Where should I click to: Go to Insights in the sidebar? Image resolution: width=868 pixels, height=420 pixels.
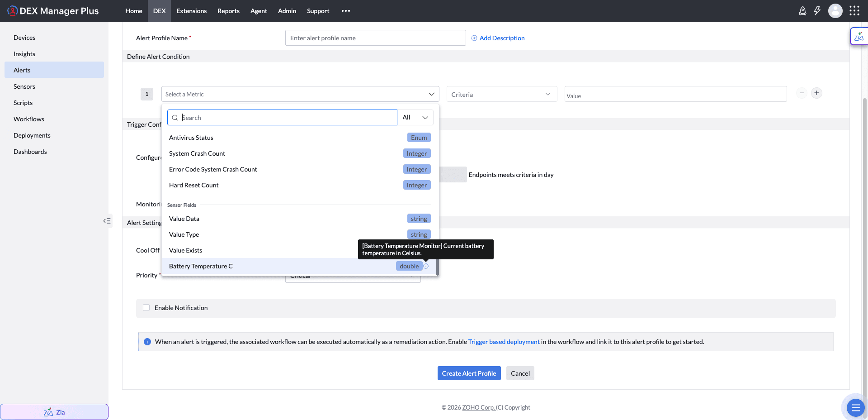[x=54, y=54]
